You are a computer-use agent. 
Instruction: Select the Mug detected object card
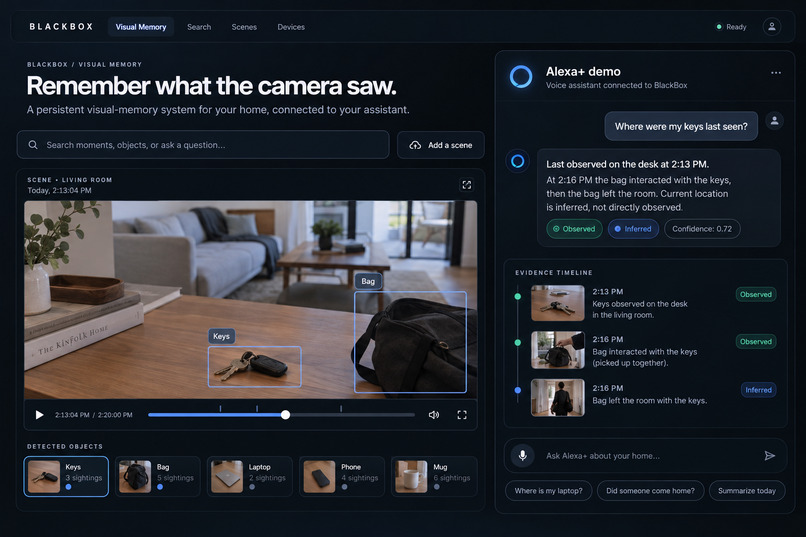[434, 476]
